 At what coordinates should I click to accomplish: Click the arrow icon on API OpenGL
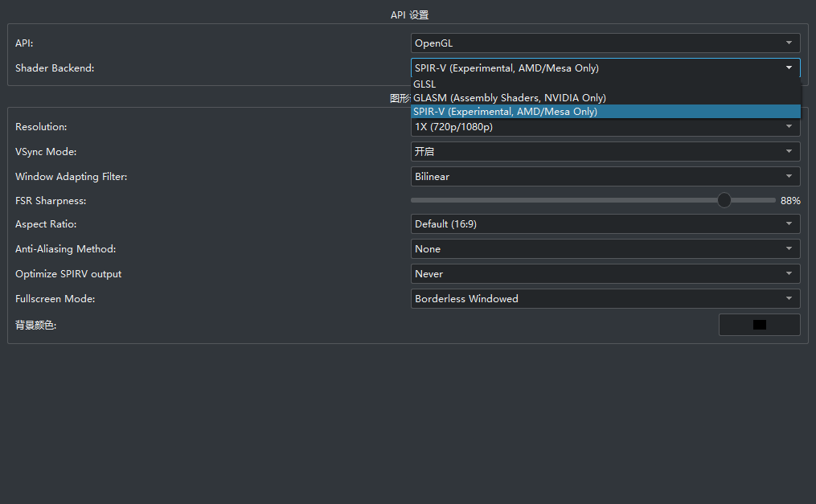point(789,43)
